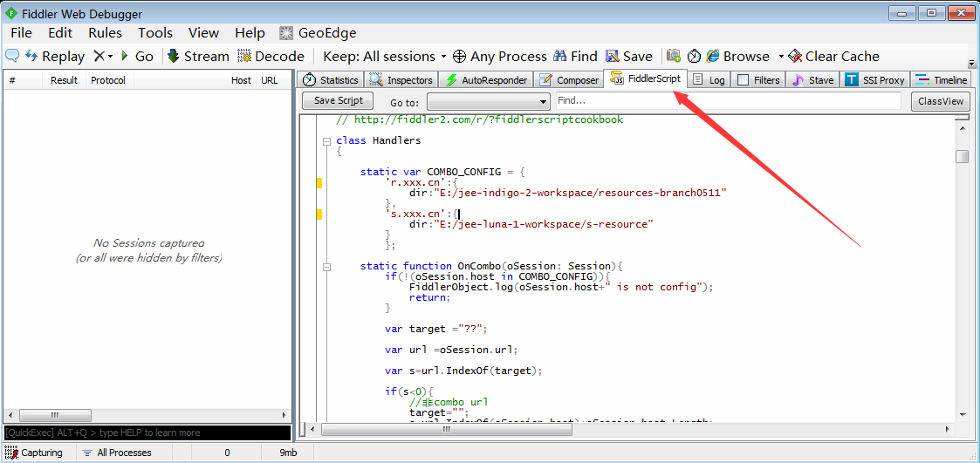Viewport: 980px width, 463px height.
Task: Select the FiddlerScript tab
Action: point(647,79)
